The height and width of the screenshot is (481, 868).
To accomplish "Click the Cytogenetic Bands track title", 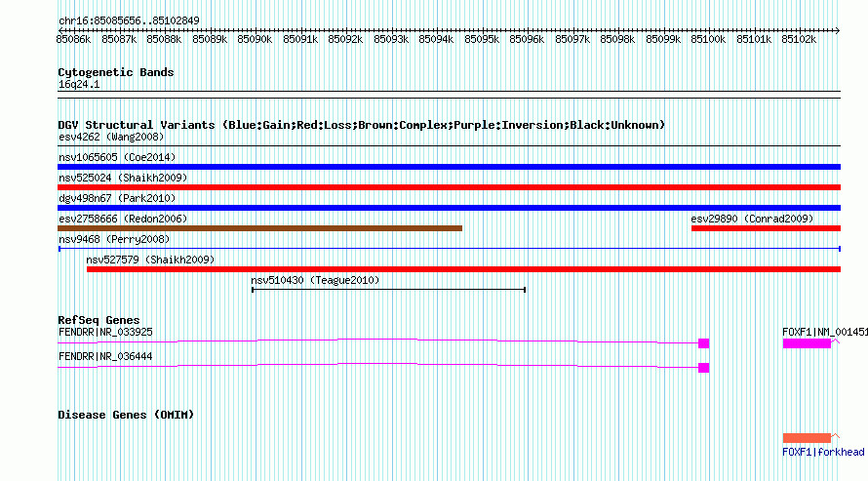I will (116, 72).
